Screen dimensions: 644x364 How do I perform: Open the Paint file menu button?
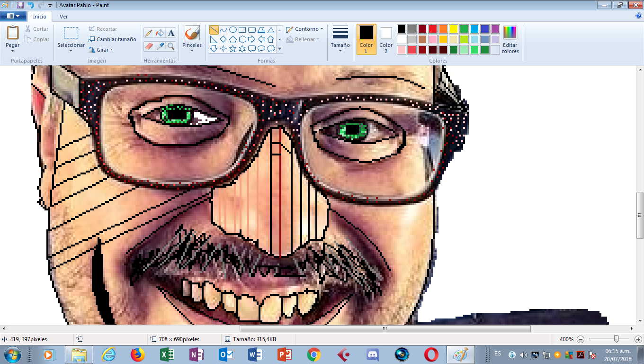coord(13,16)
